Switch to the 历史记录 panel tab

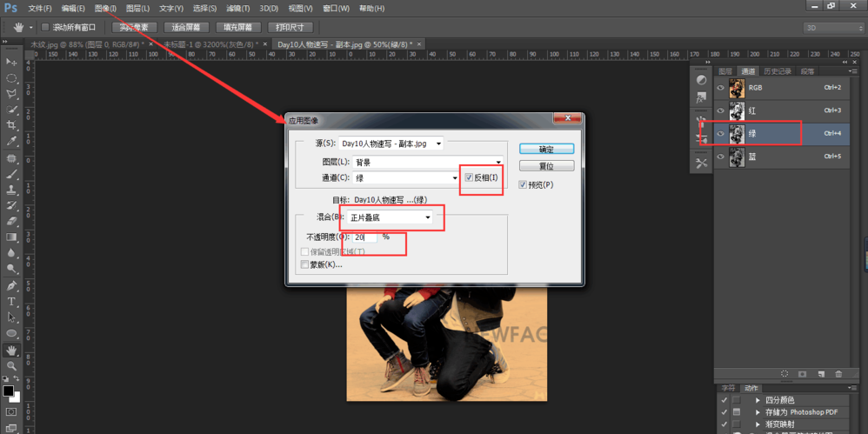coord(778,70)
